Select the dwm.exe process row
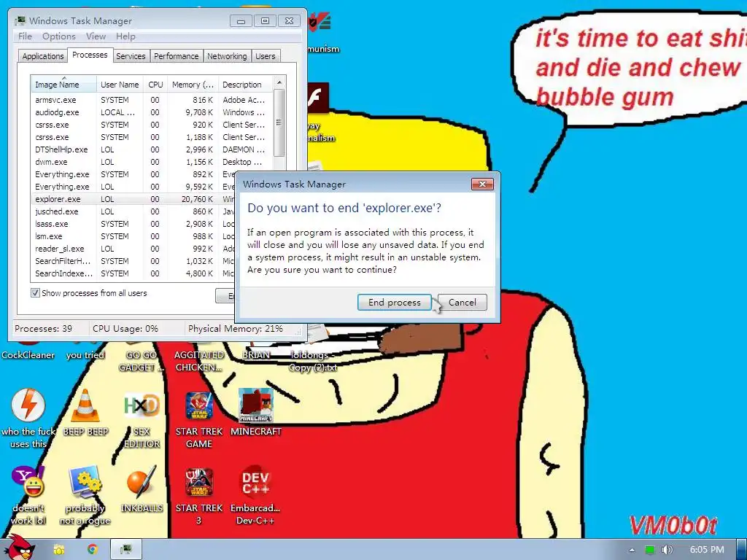 (152, 162)
